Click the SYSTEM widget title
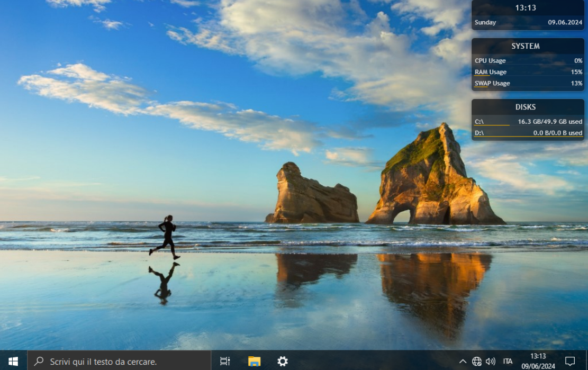The width and height of the screenshot is (588, 370). click(526, 46)
